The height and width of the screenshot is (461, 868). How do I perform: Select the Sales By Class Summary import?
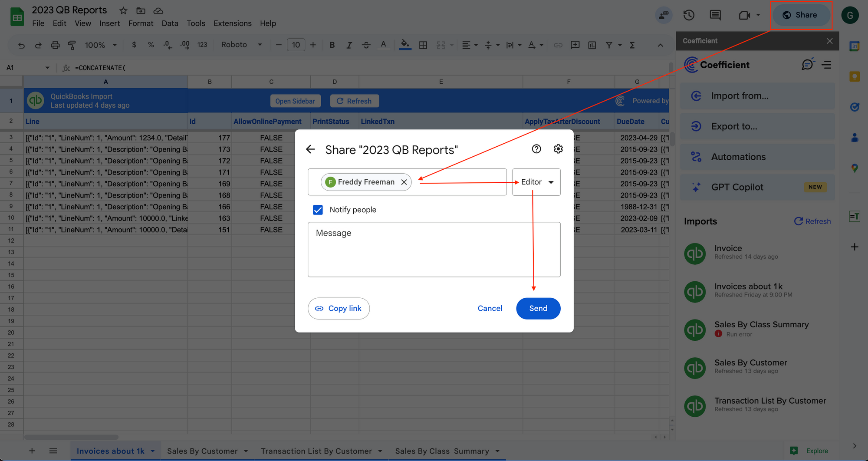[x=757, y=329]
